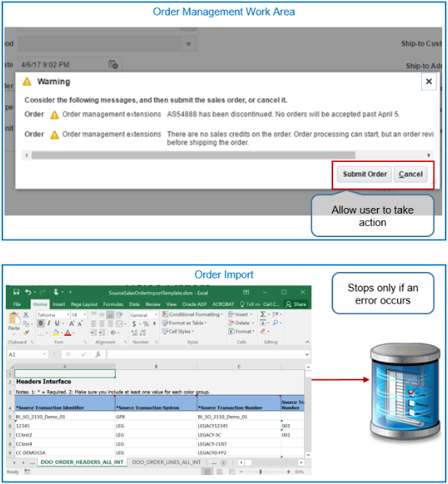448x484 pixels.
Task: Click the right scroll arrow in warning dialog
Action: 429,155
